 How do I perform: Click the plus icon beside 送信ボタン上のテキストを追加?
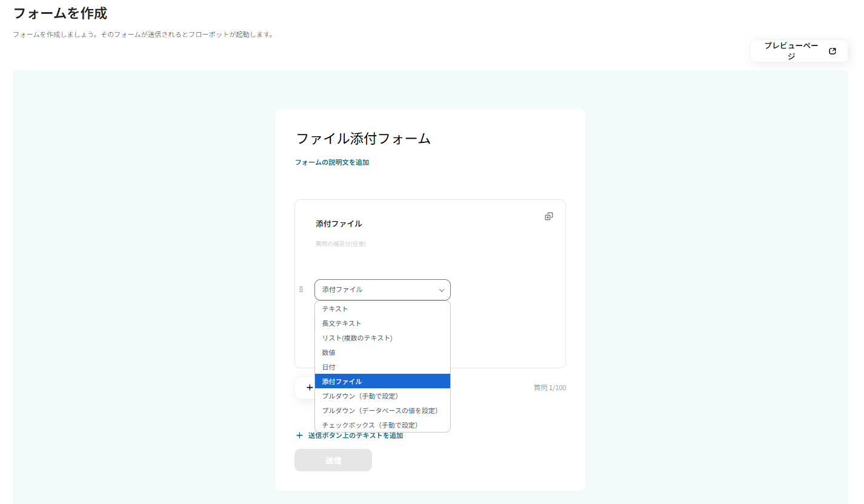click(x=299, y=435)
